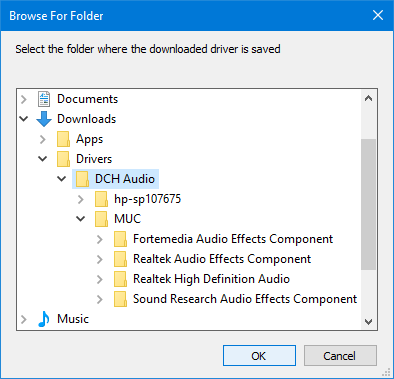394x379 pixels.
Task: Click the Apps folder icon
Action: [63, 139]
